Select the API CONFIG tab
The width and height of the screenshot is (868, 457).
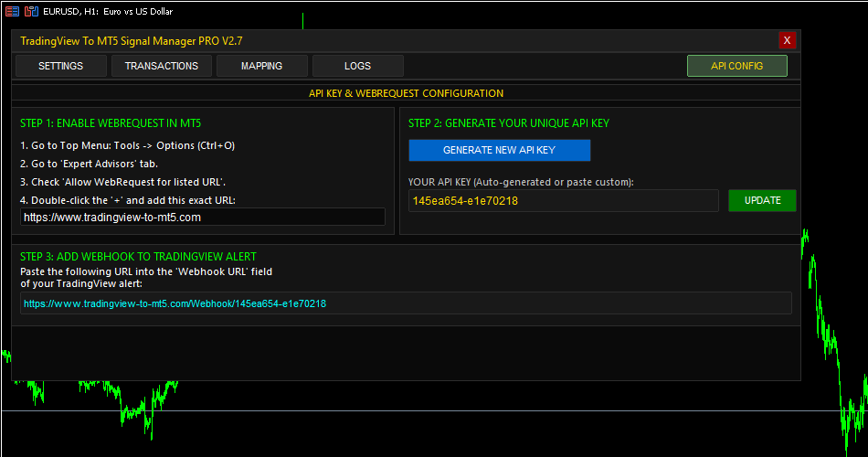(x=736, y=66)
